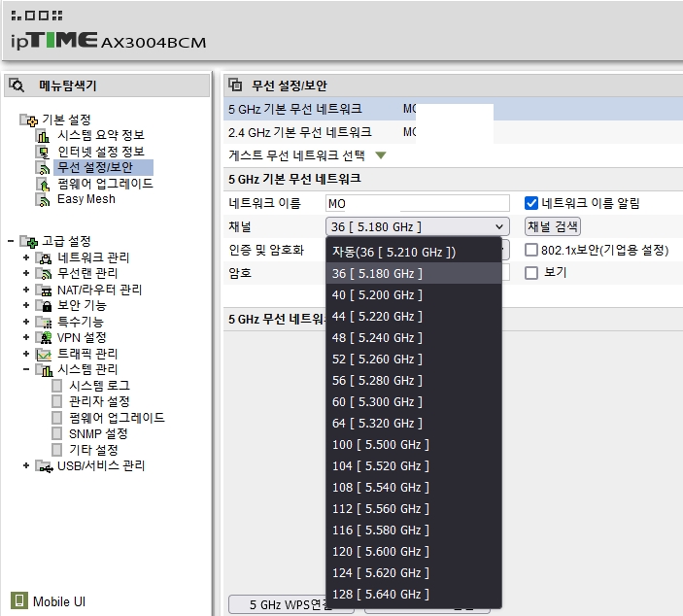Click the 5 GHz WPS연결 button
The width and height of the screenshot is (683, 616).
[x=290, y=604]
